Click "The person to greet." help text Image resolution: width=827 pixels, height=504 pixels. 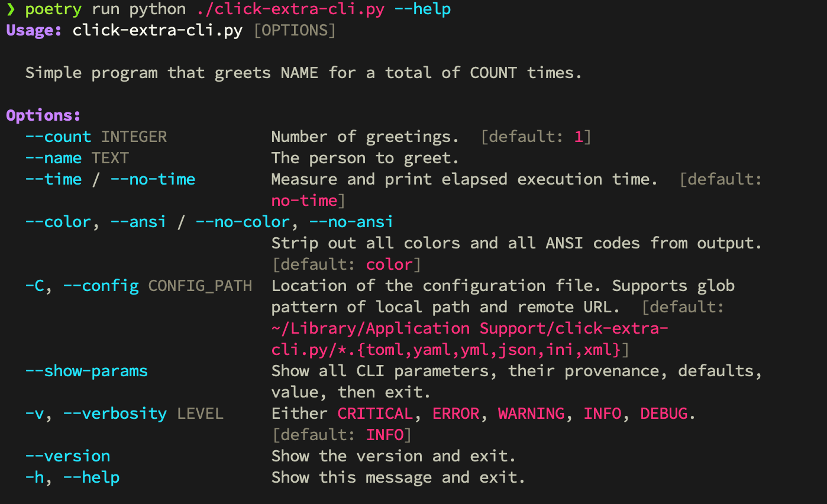(x=366, y=158)
